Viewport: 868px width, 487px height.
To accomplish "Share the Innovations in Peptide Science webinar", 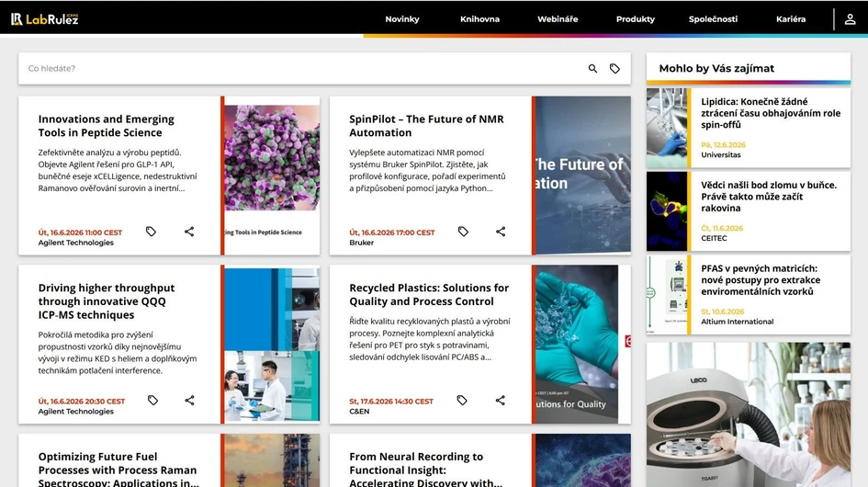I will point(189,232).
